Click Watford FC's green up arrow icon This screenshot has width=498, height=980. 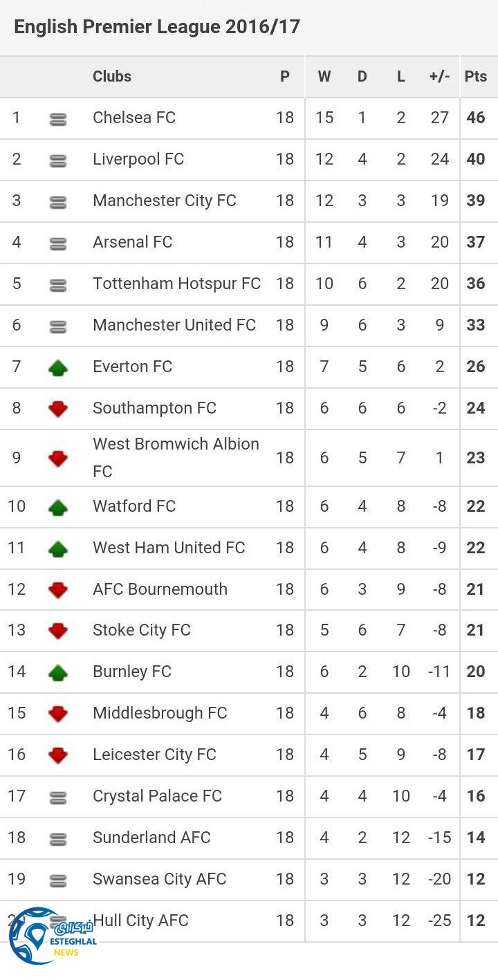pos(58,507)
